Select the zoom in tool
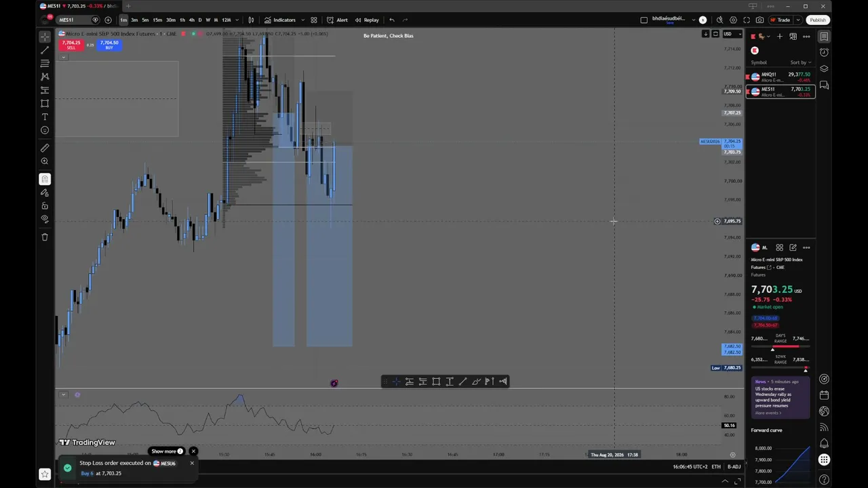 [45, 161]
